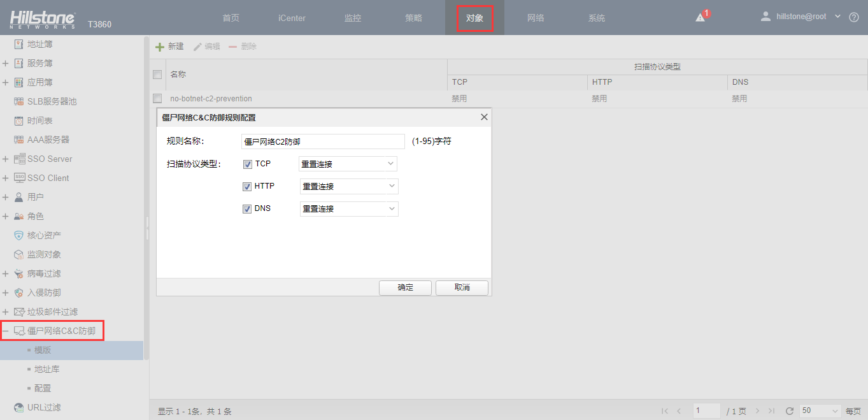Viewport: 868px width, 420px height.
Task: Uncheck the HTTP scan protocol checkbox
Action: coord(247,187)
